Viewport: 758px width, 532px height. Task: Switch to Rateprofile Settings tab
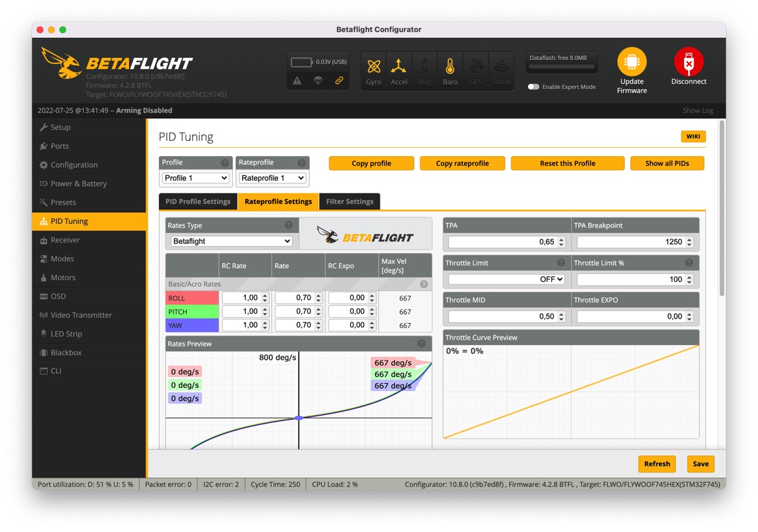[x=278, y=201]
